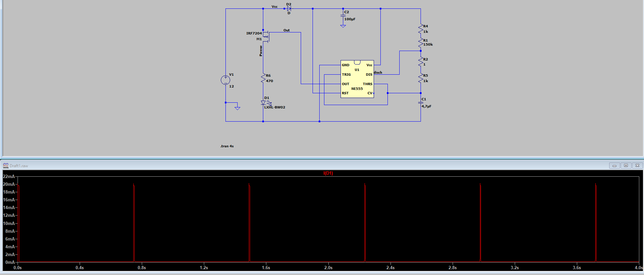
Task: Maximize the Draft1.raw waveform window
Action: click(626, 166)
